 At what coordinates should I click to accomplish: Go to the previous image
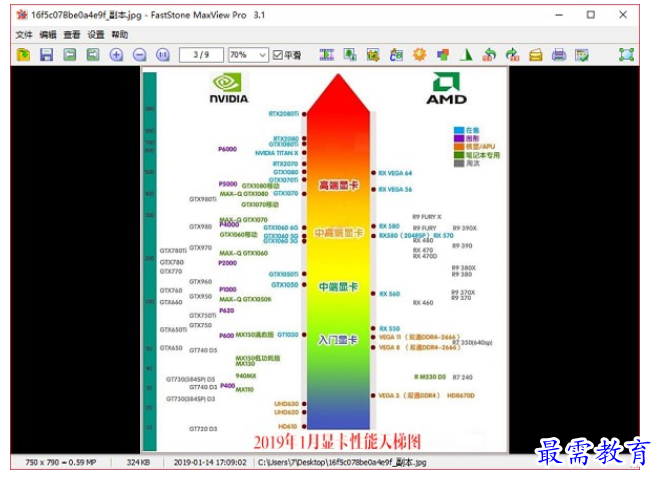pyautogui.click(x=70, y=55)
